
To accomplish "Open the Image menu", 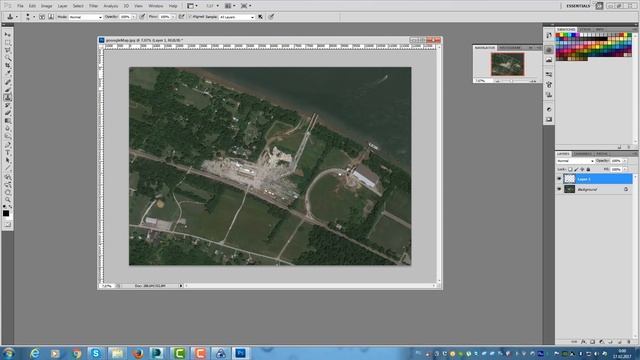I will click(46, 6).
